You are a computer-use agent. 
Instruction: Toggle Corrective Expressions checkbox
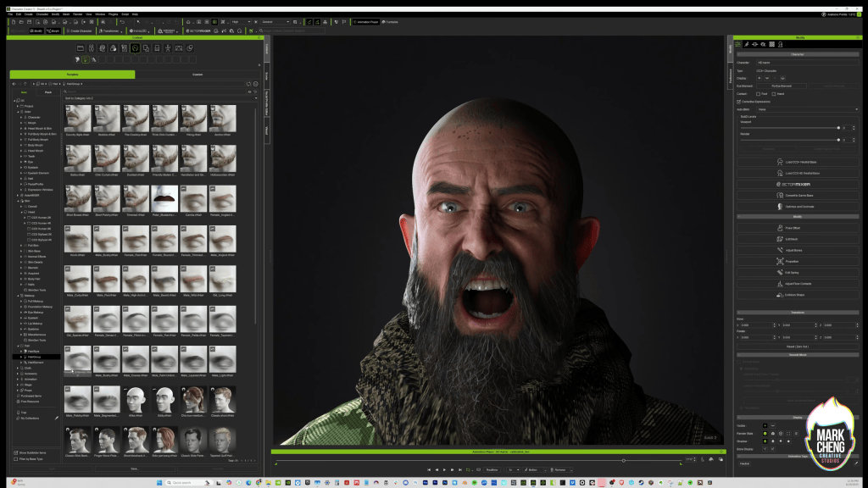(739, 102)
